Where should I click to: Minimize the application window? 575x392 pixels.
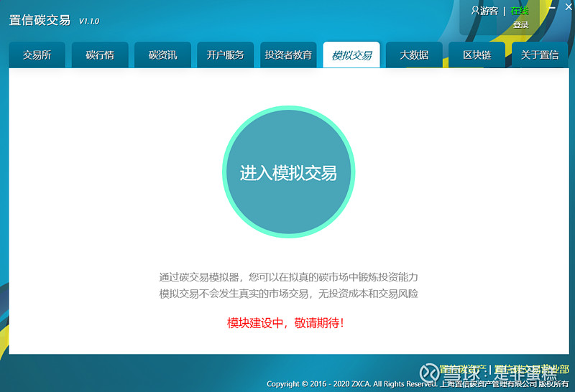click(x=552, y=7)
